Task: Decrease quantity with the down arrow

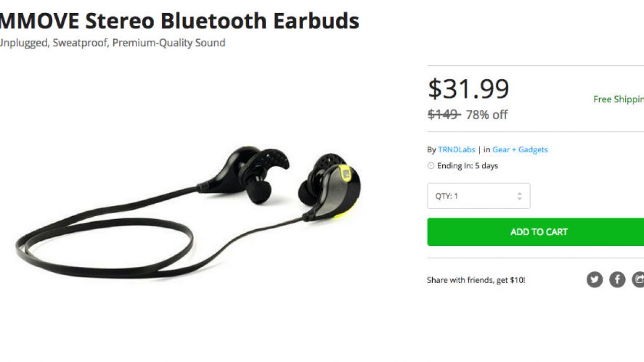Action: (519, 199)
